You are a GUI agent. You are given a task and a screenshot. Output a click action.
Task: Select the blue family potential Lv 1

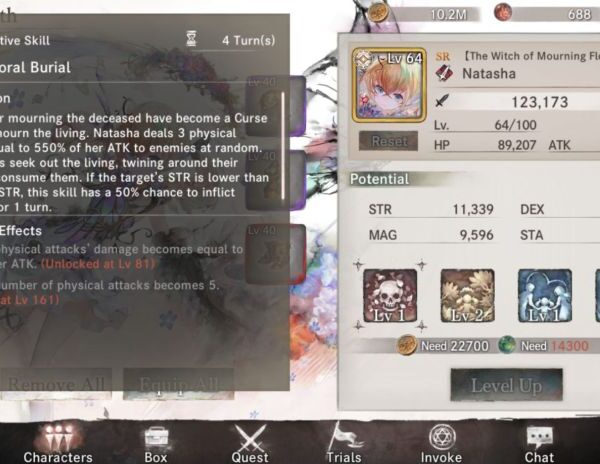point(545,295)
